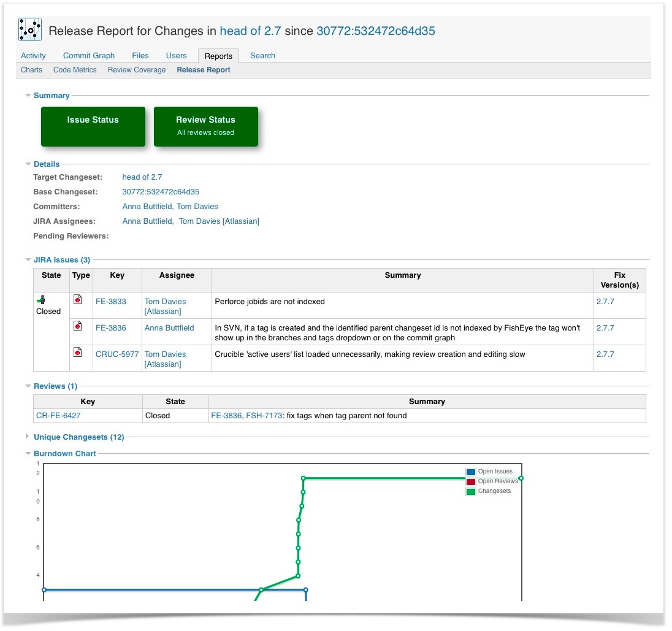The image size is (672, 631).
Task: Click 'Perforce jobids are not indexed' summary
Action: click(x=270, y=301)
